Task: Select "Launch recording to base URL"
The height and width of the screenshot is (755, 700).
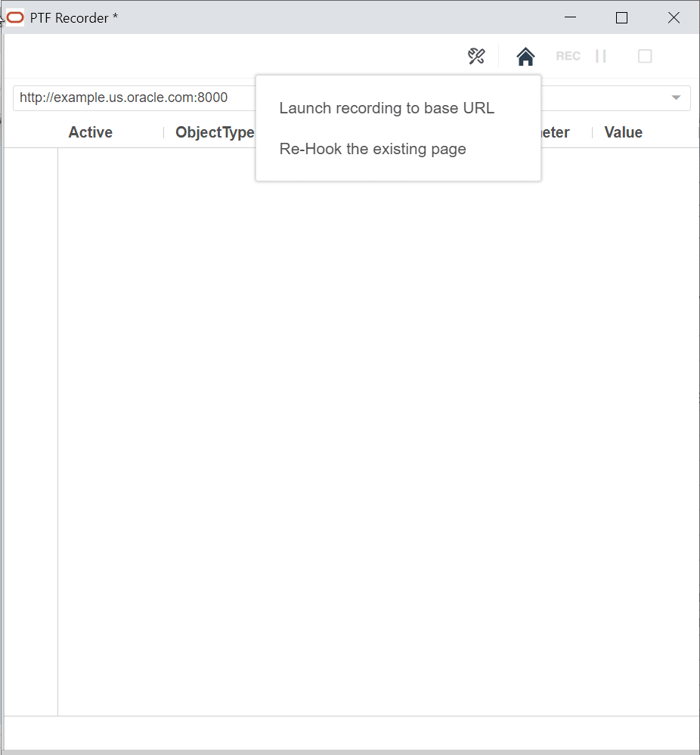Action: click(x=386, y=108)
